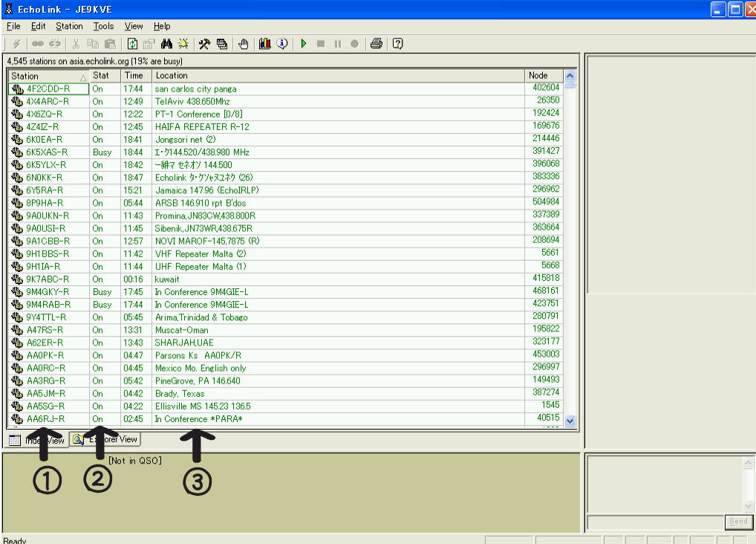Click the location 'Jamaica 147.96 (EchoIRLP)'
The width and height of the screenshot is (756, 544).
[x=207, y=190]
